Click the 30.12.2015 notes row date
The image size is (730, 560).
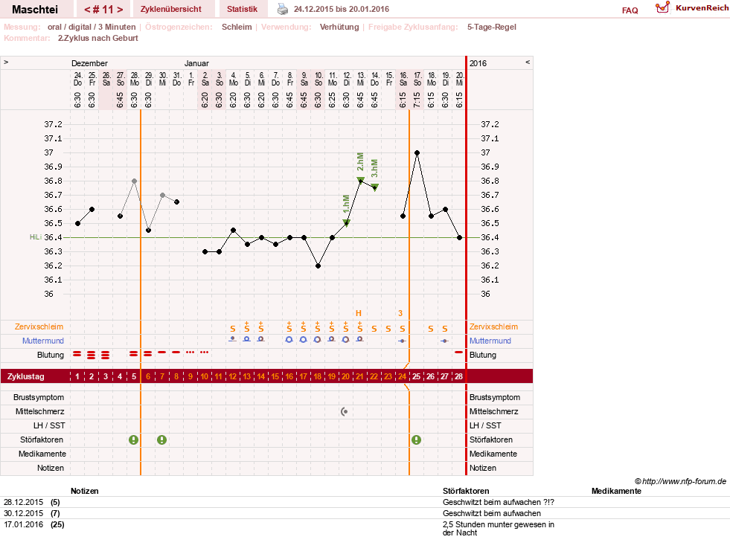[x=23, y=513]
